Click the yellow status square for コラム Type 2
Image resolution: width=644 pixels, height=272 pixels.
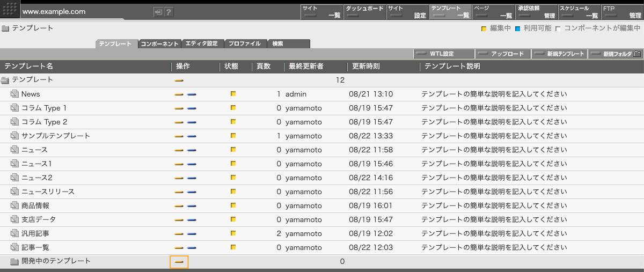[x=233, y=122]
